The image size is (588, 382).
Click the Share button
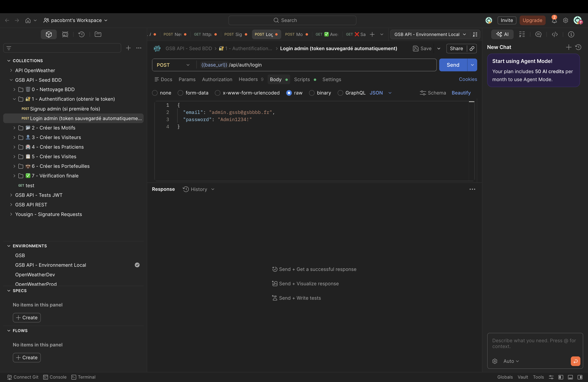(456, 48)
